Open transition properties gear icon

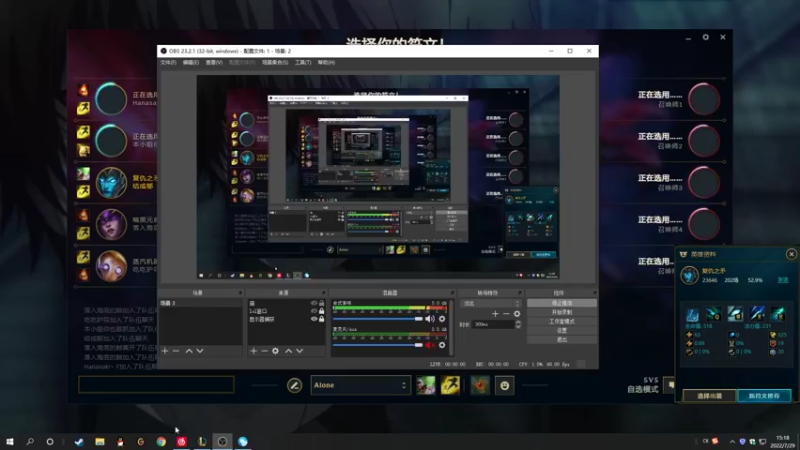(x=517, y=314)
